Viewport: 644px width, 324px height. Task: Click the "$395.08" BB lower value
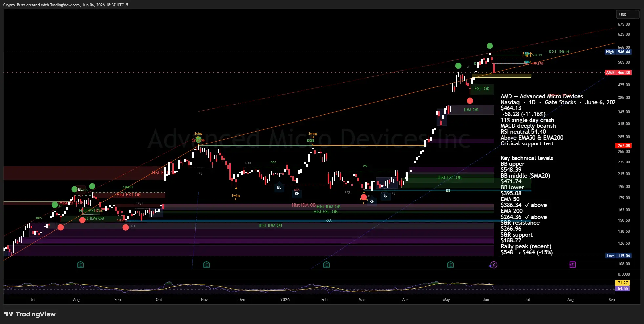pyautogui.click(x=511, y=193)
